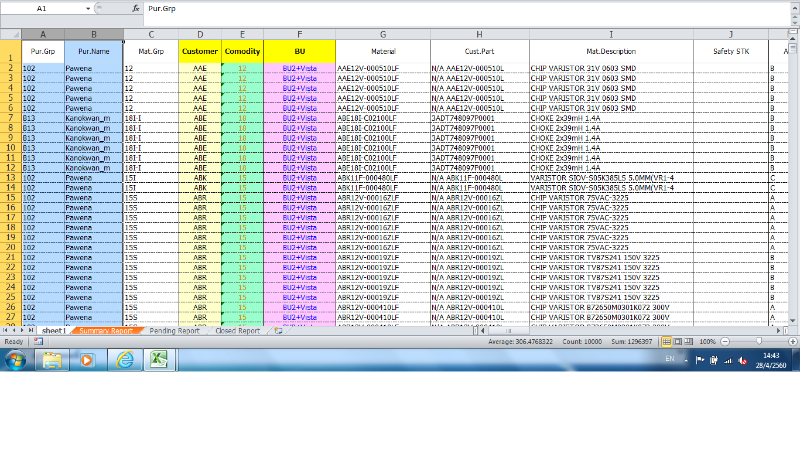
Task: Click the 100% zoom level button
Action: click(x=709, y=341)
